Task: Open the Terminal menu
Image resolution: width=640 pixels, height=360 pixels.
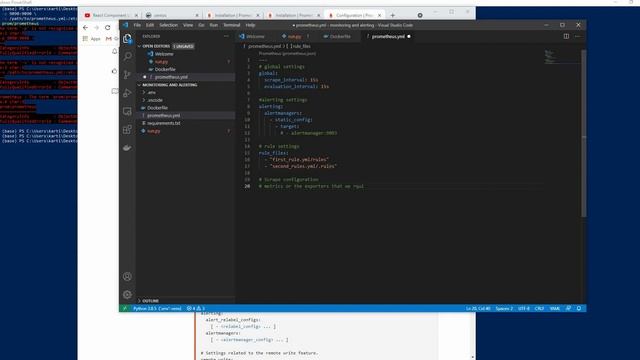Action: 231,25
